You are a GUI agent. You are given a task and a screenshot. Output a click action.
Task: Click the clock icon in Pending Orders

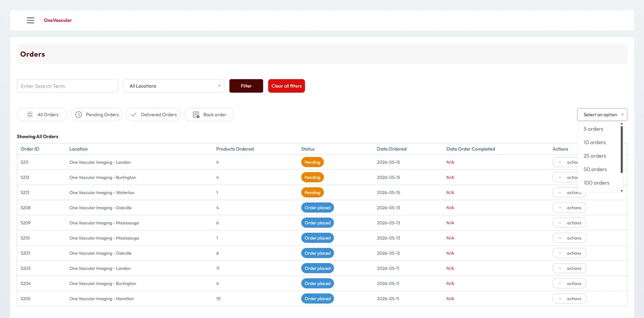click(79, 115)
